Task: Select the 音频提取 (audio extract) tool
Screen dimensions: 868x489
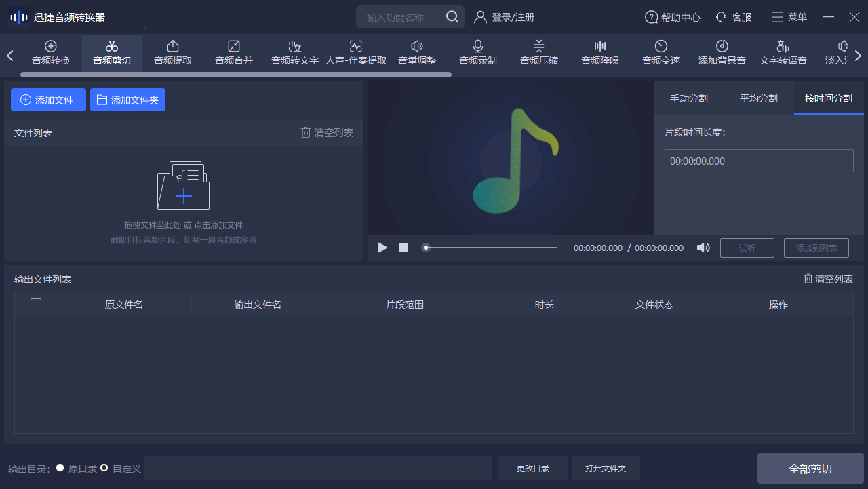Action: click(x=172, y=53)
